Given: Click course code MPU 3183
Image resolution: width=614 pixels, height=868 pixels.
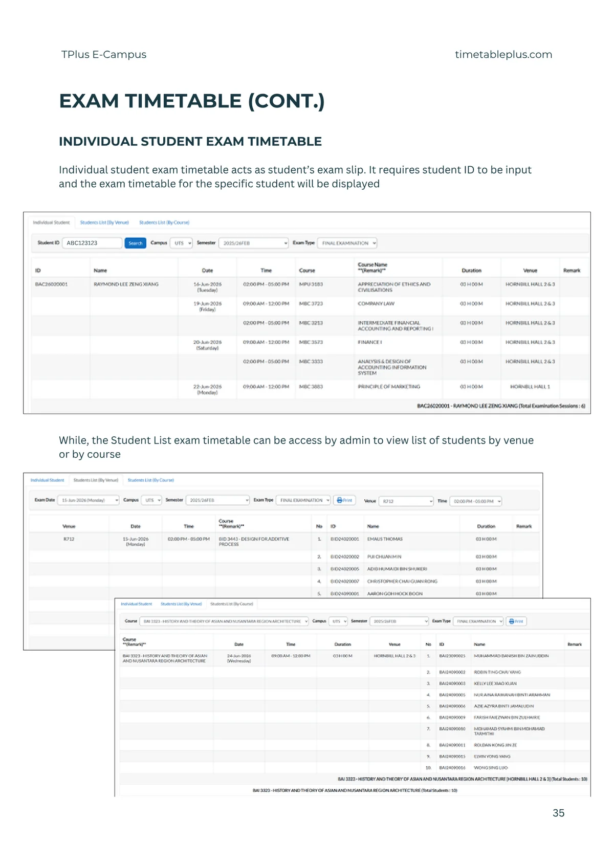Looking at the screenshot, I should 311,284.
